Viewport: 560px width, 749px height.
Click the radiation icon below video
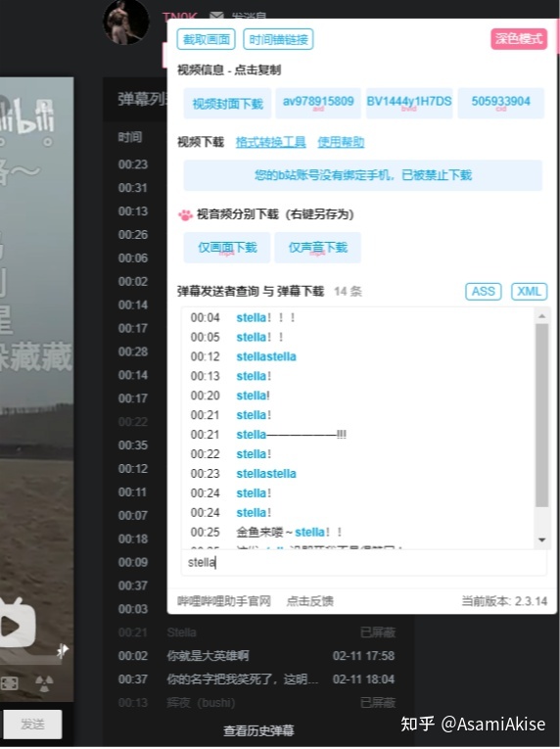[44, 683]
